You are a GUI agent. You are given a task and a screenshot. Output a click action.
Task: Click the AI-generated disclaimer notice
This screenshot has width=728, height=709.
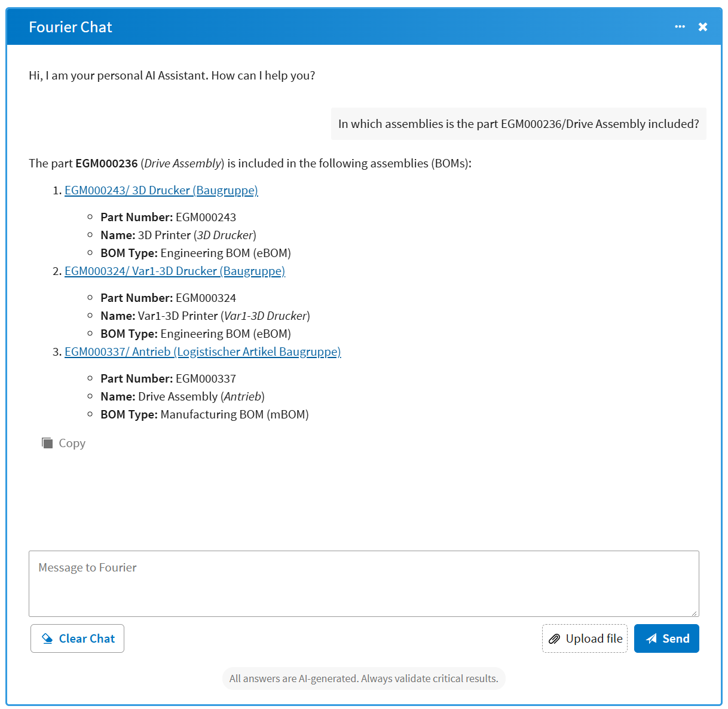[364, 679]
